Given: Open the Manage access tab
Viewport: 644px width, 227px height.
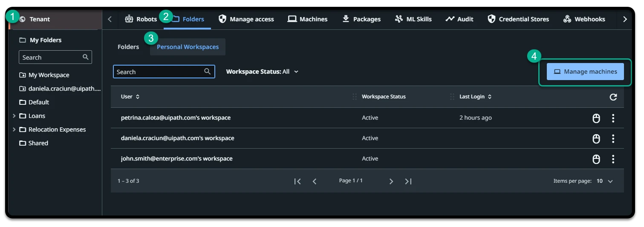Looking at the screenshot, I should (x=246, y=19).
